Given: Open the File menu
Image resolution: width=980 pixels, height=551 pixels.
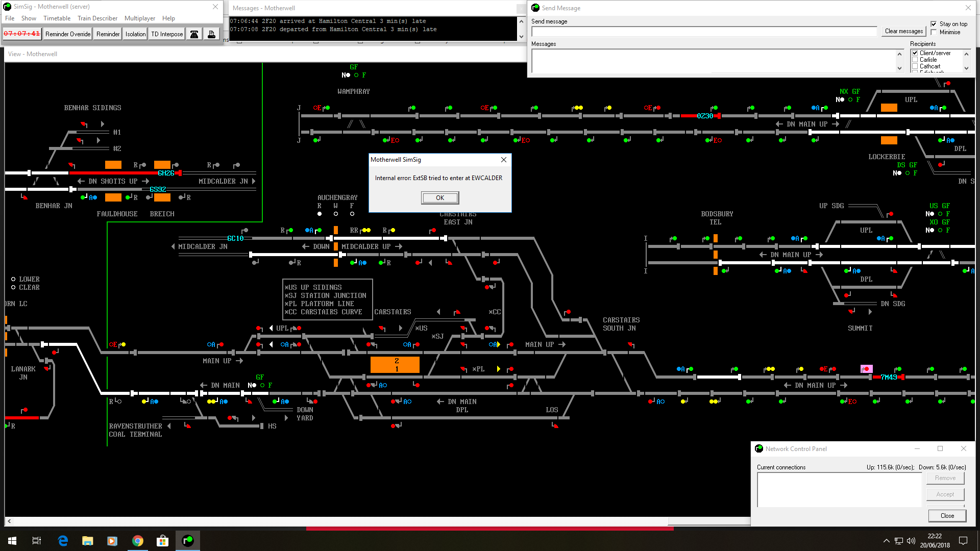Looking at the screenshot, I should (x=10, y=18).
